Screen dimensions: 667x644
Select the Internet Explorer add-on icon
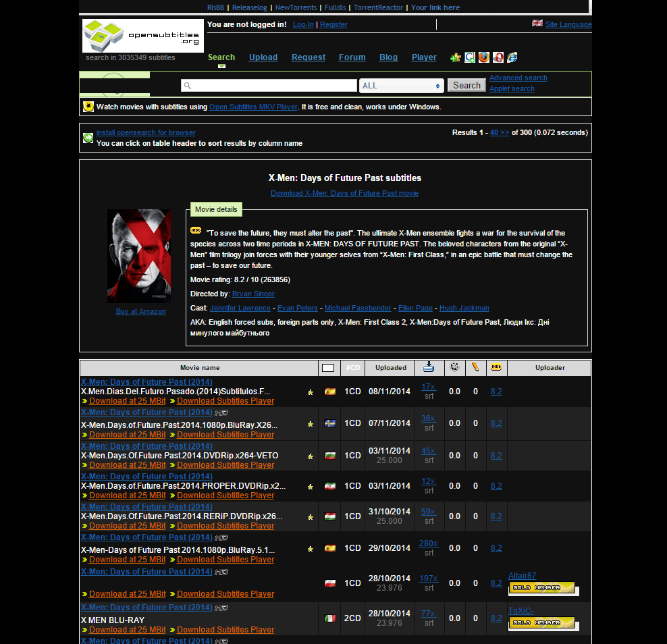pos(512,57)
